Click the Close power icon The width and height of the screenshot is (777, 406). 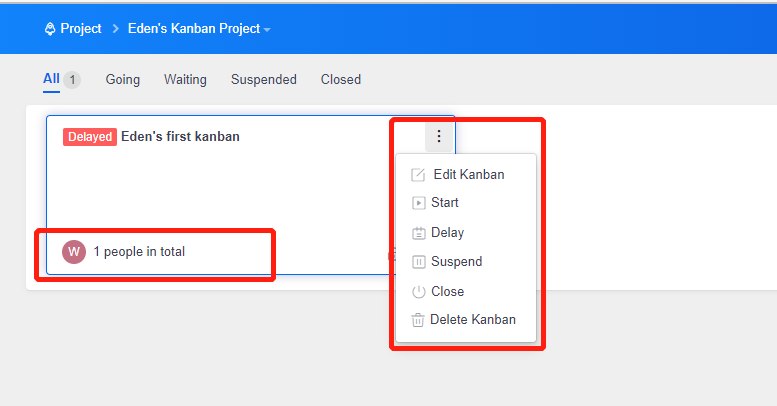pos(418,291)
